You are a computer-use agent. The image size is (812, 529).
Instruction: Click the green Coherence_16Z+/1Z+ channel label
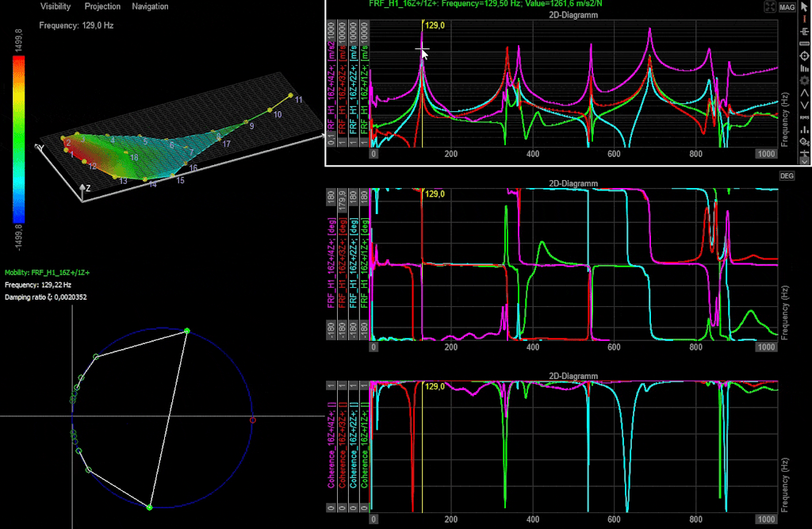point(364,445)
